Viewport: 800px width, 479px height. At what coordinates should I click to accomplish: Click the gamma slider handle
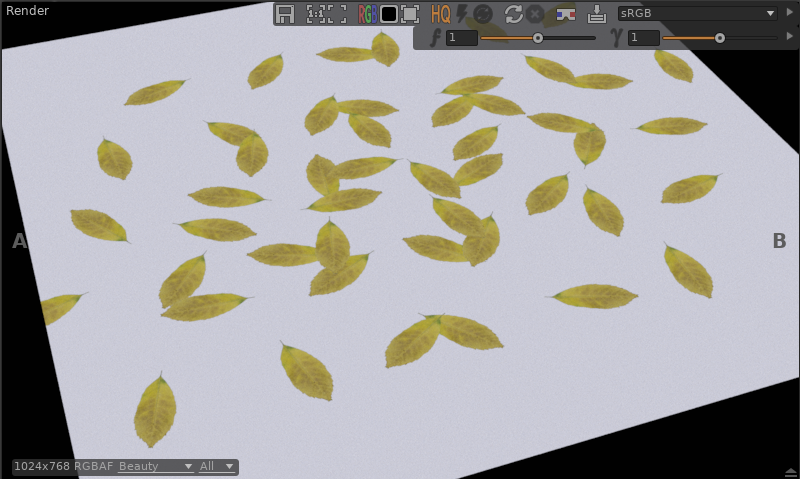(719, 38)
